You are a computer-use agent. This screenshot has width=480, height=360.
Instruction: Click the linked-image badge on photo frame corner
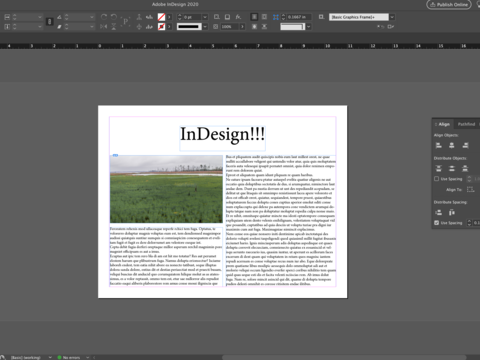click(x=115, y=155)
